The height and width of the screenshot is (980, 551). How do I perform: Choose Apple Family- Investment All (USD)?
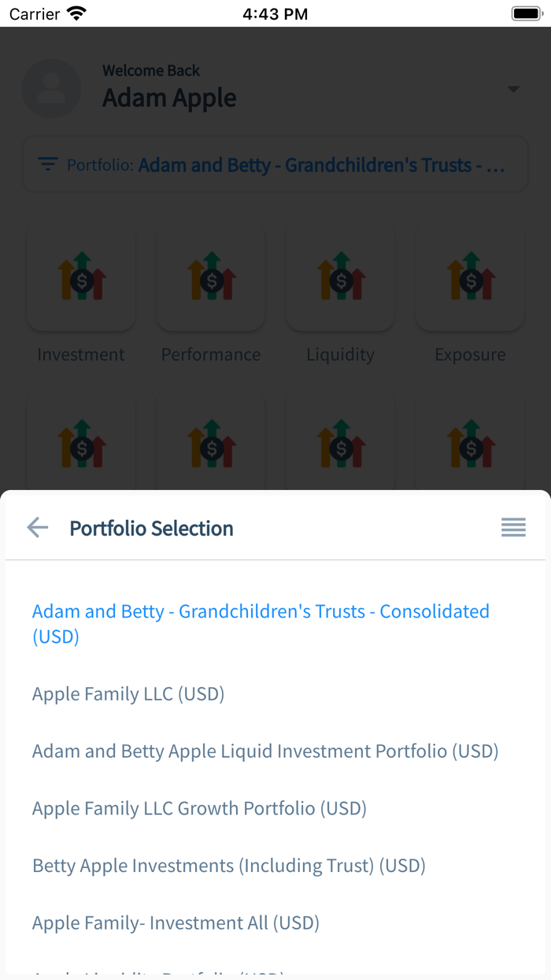coord(176,922)
